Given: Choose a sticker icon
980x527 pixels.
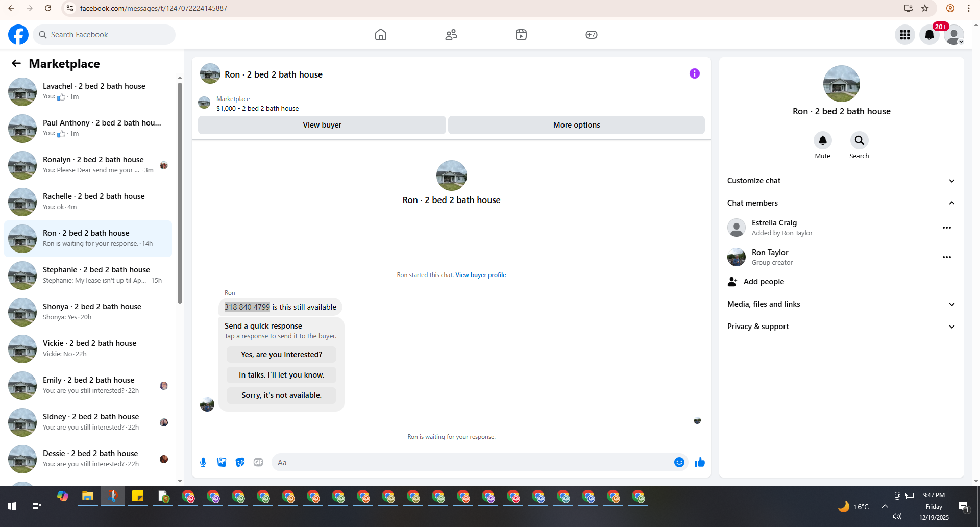Looking at the screenshot, I should click(x=240, y=462).
